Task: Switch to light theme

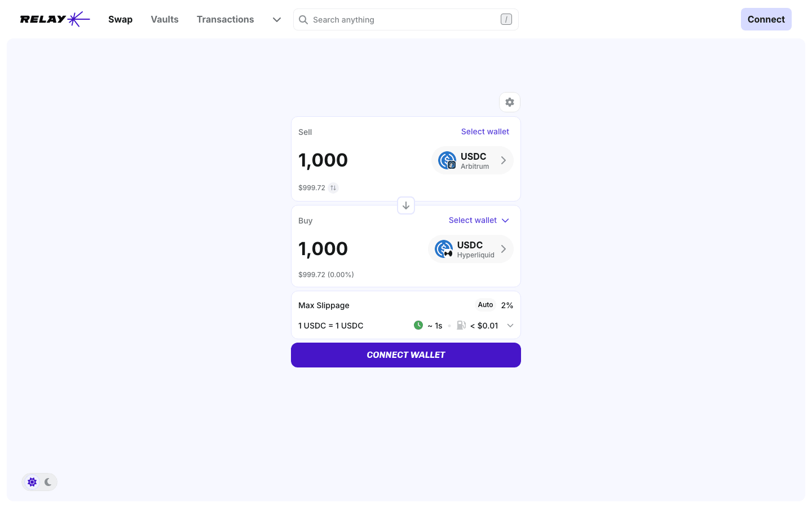Action: [x=32, y=482]
